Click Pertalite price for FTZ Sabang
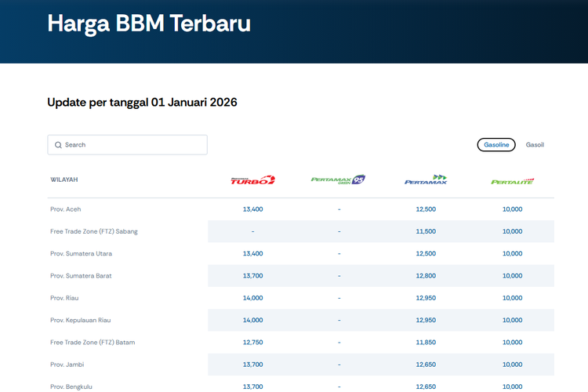This screenshot has width=588, height=392. [x=512, y=231]
